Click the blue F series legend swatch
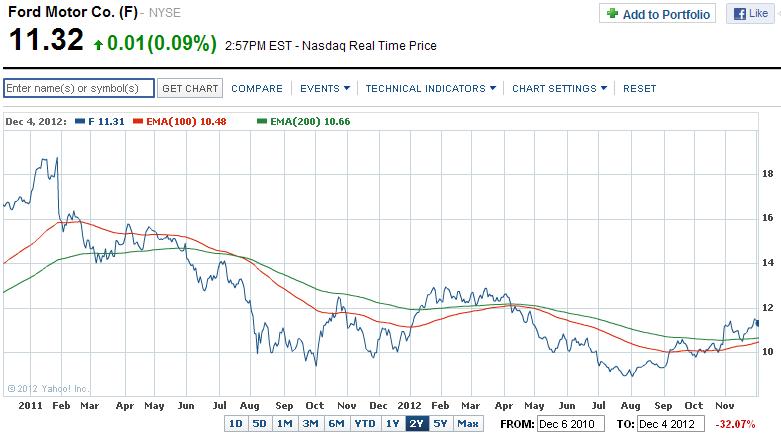The image size is (781, 434). point(80,121)
